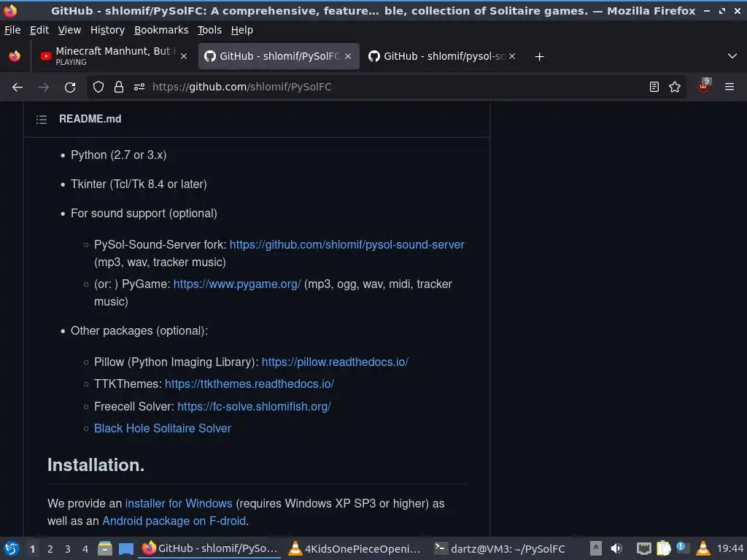Open the uBlock extension icon
Viewport: 747px width, 560px height.
tap(704, 86)
